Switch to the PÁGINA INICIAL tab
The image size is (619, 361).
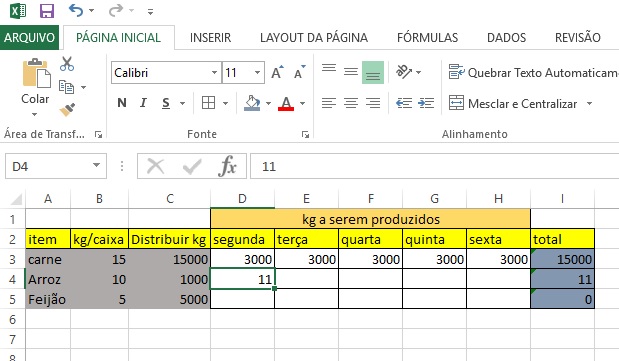(x=118, y=38)
